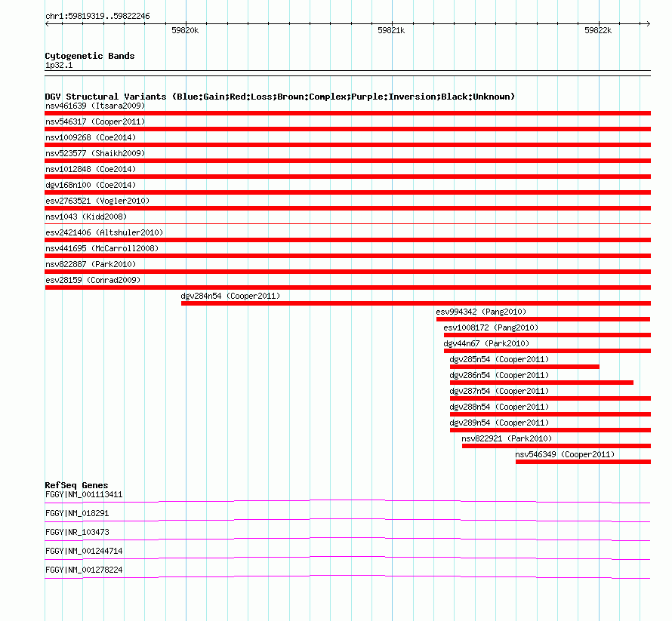Select the DGV Structural Variants track title

point(280,97)
